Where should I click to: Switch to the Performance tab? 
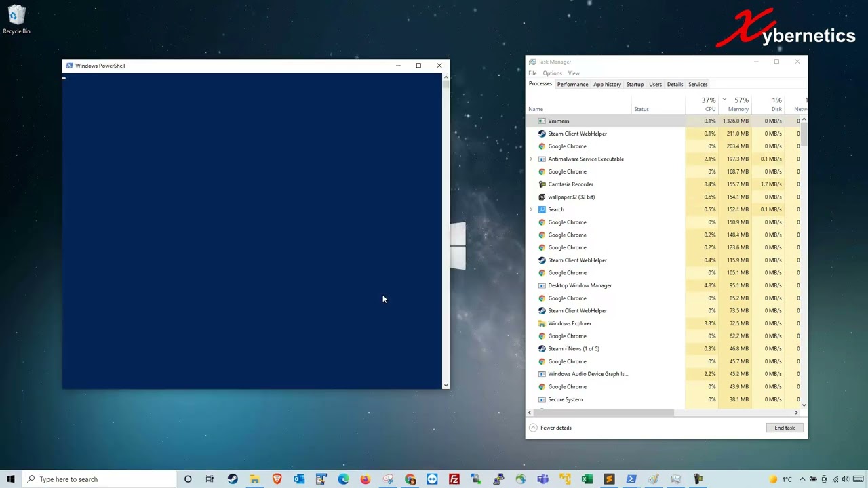[x=572, y=84]
